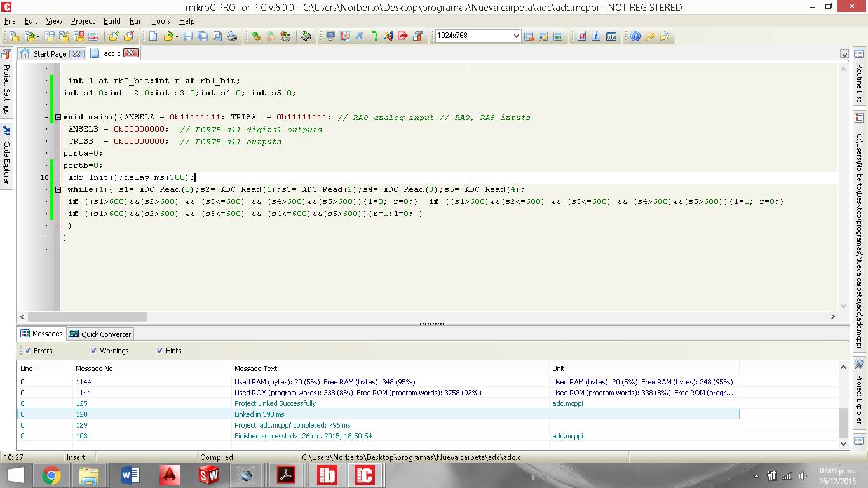Click the Message No. column header
This screenshot has width=868, height=488.
pyautogui.click(x=152, y=368)
